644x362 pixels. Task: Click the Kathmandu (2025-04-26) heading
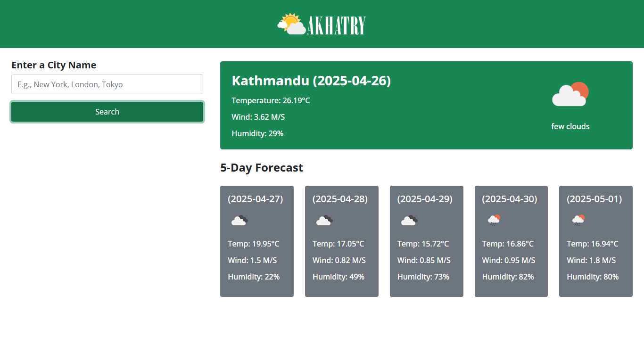(311, 81)
